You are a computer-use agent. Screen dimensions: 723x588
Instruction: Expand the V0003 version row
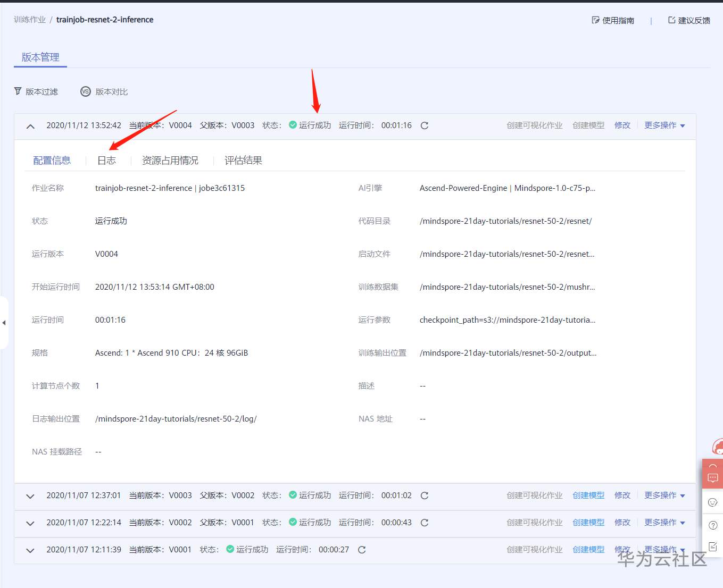(30, 496)
